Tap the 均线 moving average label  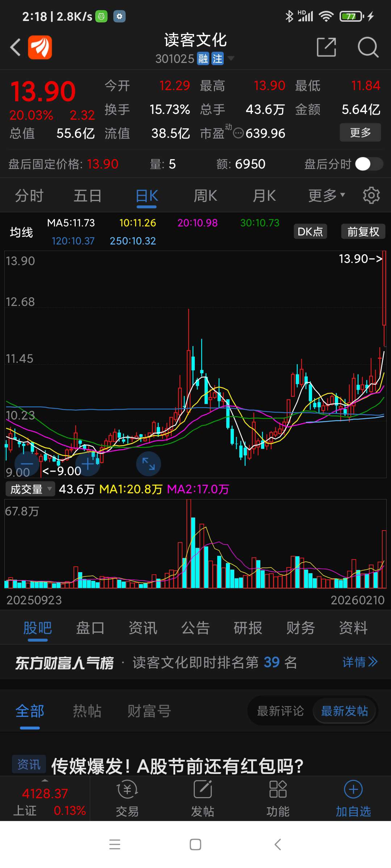21,232
